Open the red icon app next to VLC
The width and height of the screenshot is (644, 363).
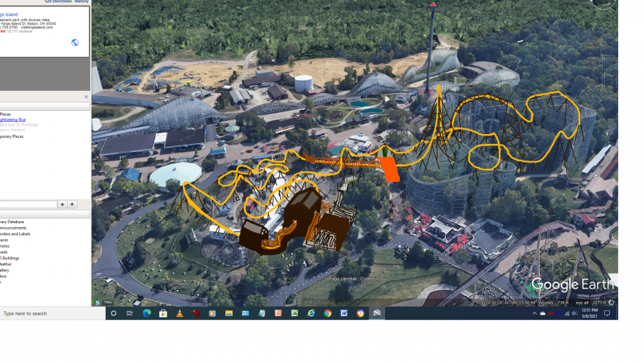[x=196, y=313]
